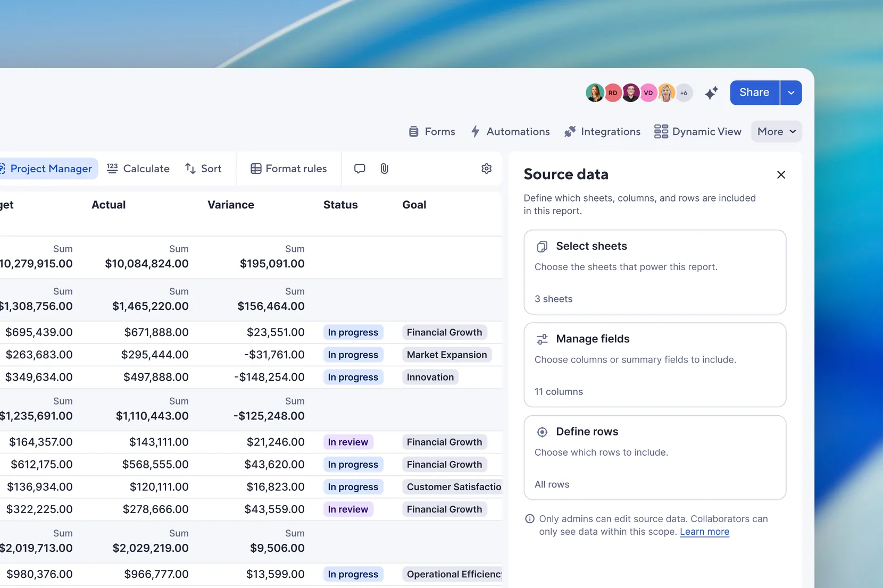Click the Actual column header
The image size is (883, 588).
point(109,205)
